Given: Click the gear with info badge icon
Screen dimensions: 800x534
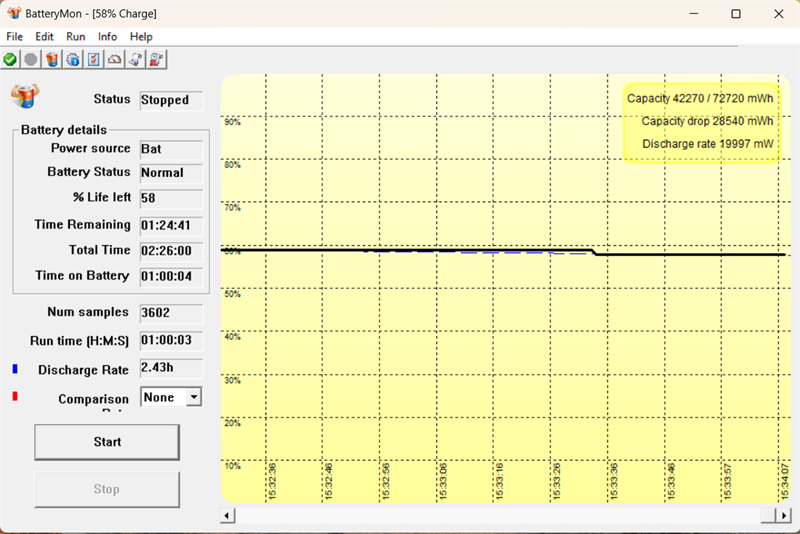Looking at the screenshot, I should point(73,60).
